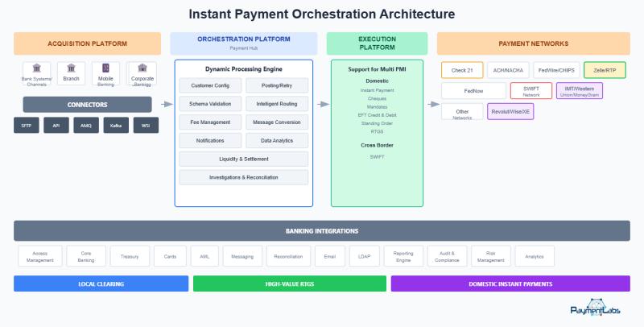Image resolution: width=644 pixels, height=327 pixels.
Task: Click the RTGS entry under Domestic
Action: 377,131
